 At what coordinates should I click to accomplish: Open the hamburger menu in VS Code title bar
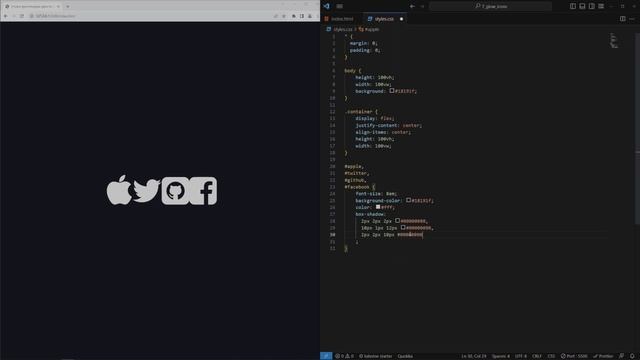pos(340,6)
